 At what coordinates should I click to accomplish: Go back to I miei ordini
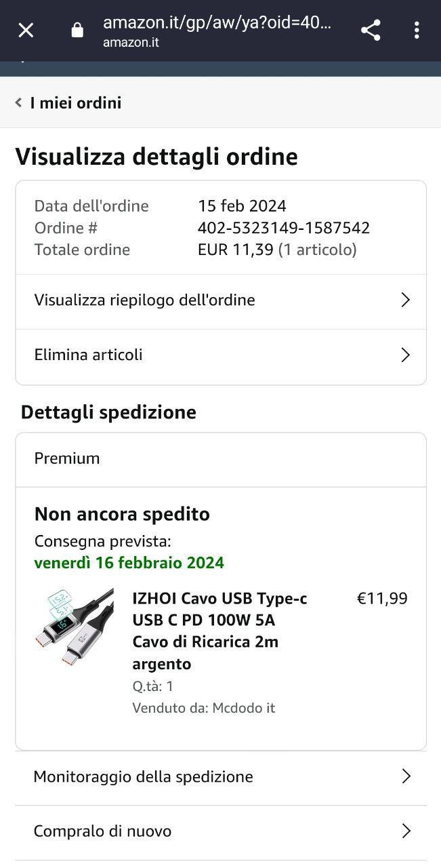point(76,103)
